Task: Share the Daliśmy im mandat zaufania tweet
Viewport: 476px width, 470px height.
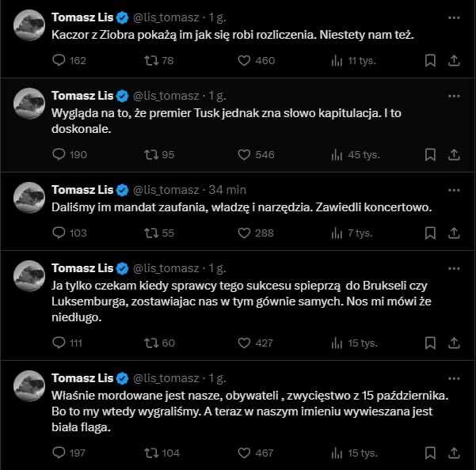Action: [x=454, y=233]
